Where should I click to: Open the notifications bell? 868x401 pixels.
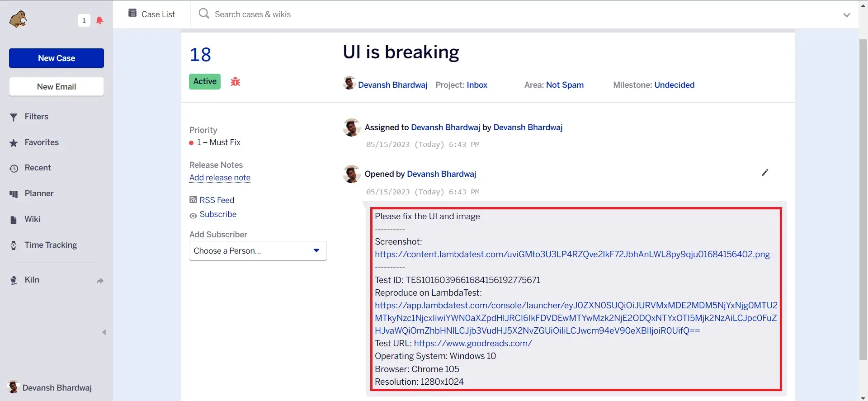[99, 20]
